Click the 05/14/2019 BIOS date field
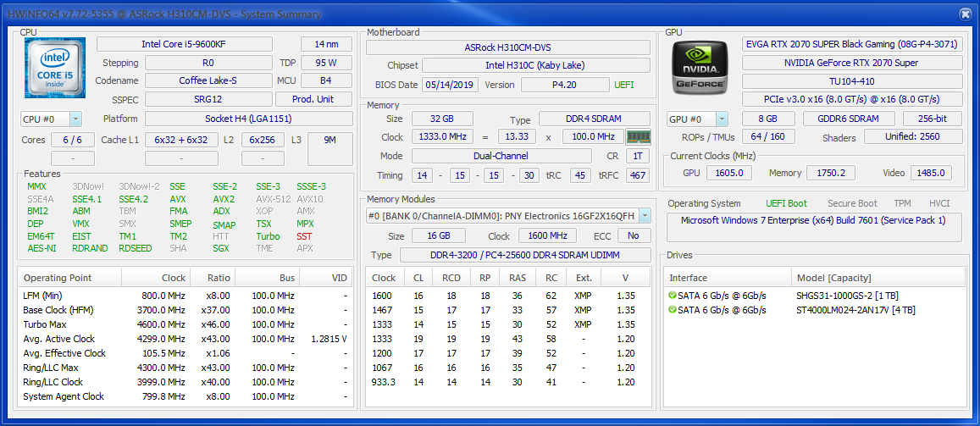The height and width of the screenshot is (426, 980). click(451, 85)
